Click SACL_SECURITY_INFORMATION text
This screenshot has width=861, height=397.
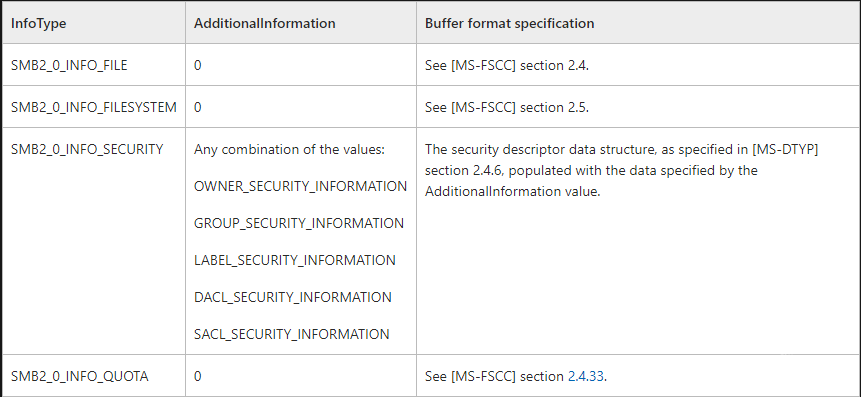pos(292,334)
